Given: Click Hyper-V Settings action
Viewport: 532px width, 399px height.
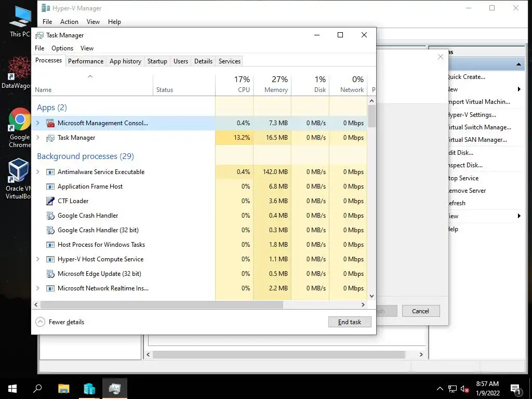Looking at the screenshot, I should click(472, 115).
